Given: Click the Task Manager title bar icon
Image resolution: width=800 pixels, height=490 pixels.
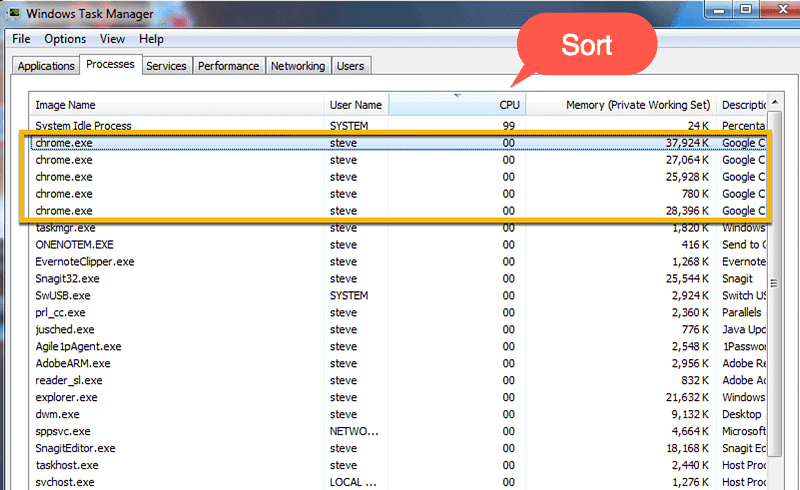Looking at the screenshot, I should tap(14, 12).
